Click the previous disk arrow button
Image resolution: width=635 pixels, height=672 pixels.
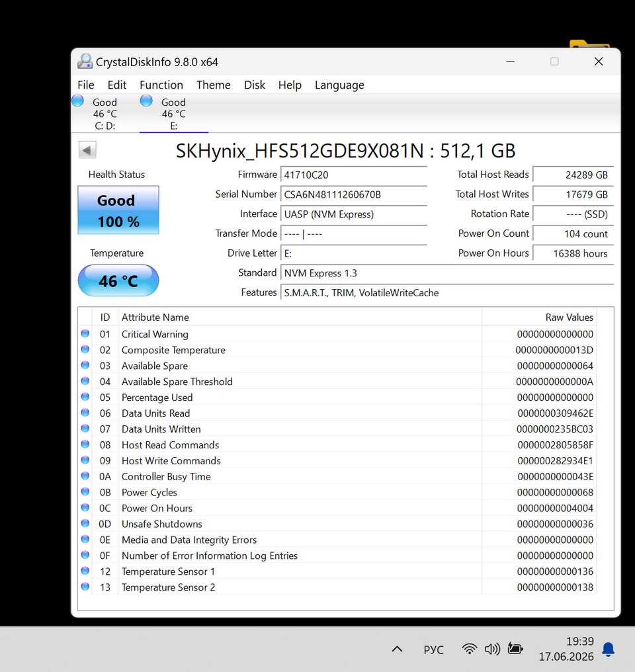(x=87, y=150)
